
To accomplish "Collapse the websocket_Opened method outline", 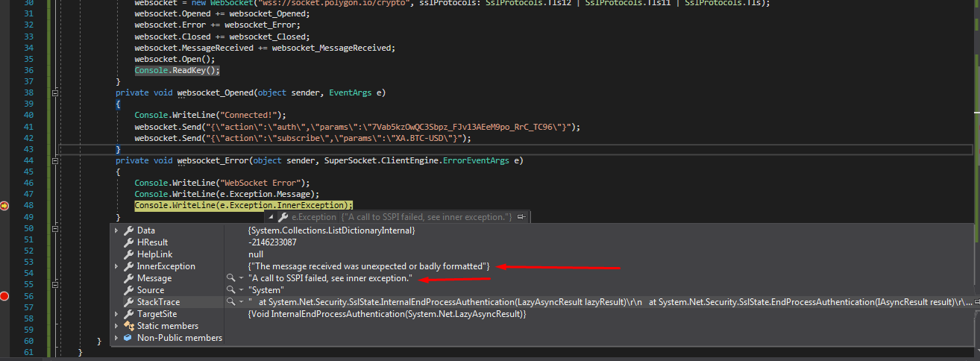I will pos(55,92).
